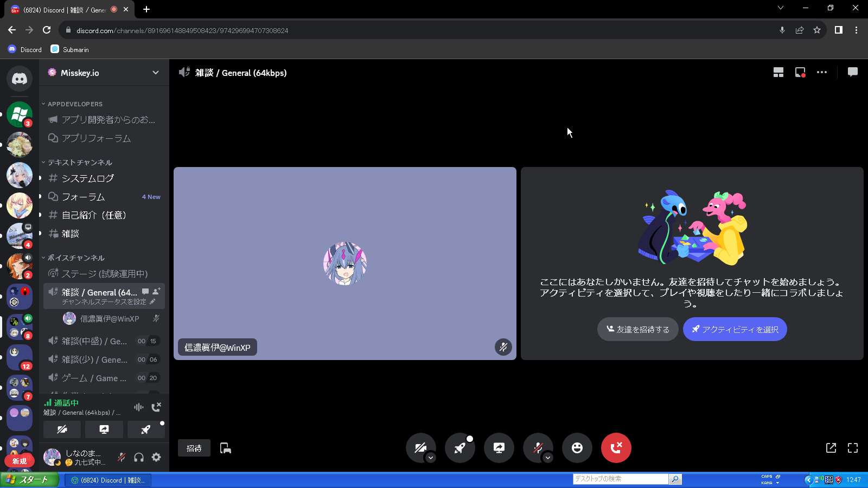
Task: Open アプリフォーラム forum channel
Action: [x=104, y=138]
